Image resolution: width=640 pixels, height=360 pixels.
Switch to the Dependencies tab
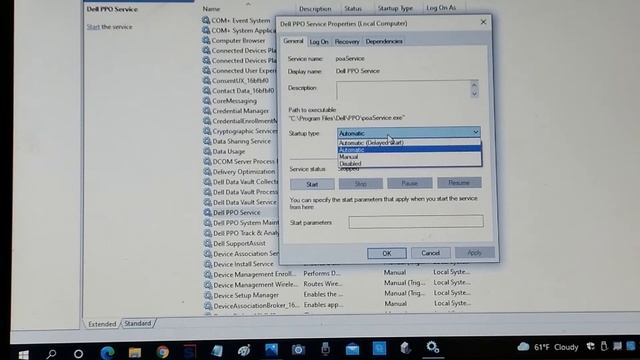384,41
